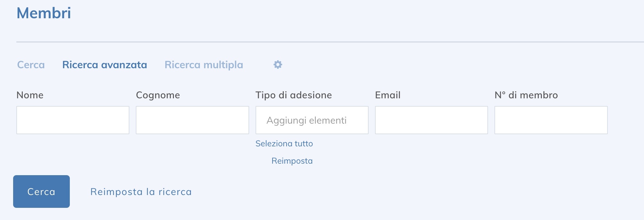Viewport: 644px width, 220px height.
Task: Select all membership types with Seleziona tutto
Action: pos(284,143)
